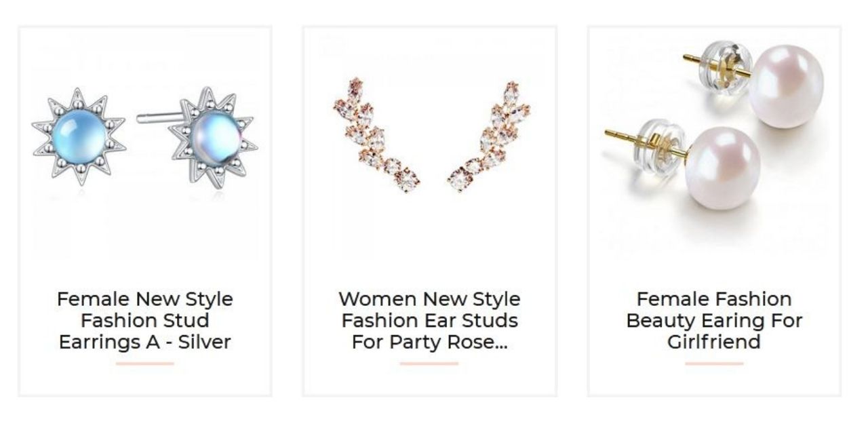Click the front-facing blue moonstone sun earring
Viewport: 868px width, 426px height.
pyautogui.click(x=79, y=136)
